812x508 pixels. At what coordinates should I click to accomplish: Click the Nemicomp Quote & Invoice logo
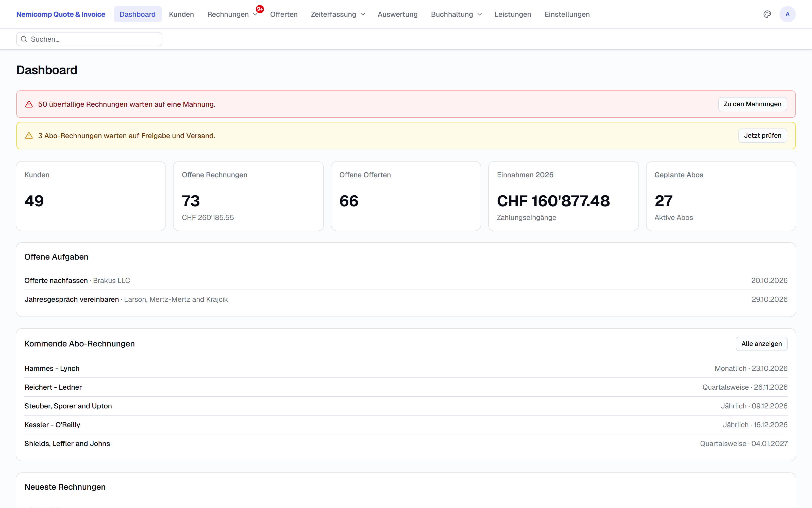(61, 14)
